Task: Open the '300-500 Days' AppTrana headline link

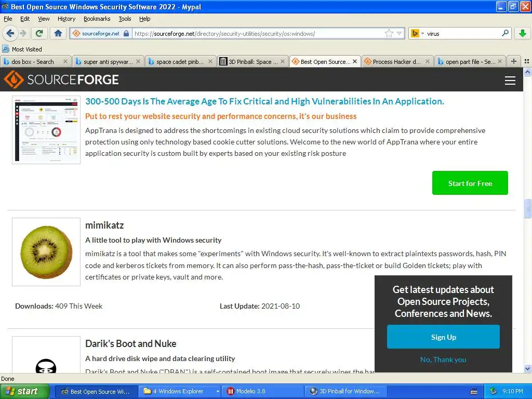Action: [x=264, y=101]
